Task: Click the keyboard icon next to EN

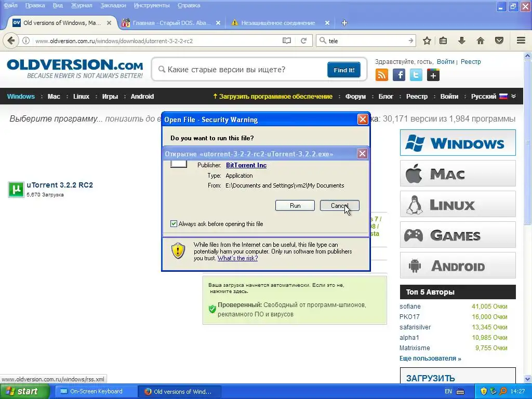Action: [x=460, y=392]
